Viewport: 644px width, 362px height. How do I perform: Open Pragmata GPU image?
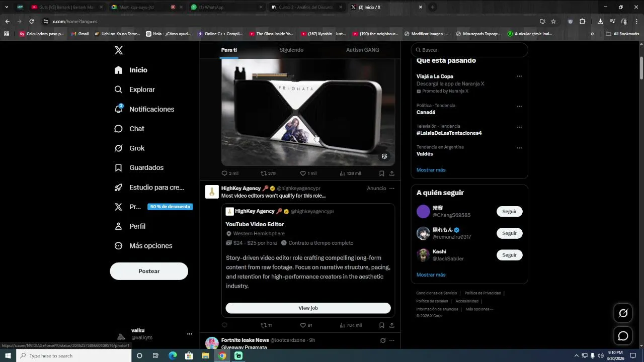pyautogui.click(x=308, y=112)
